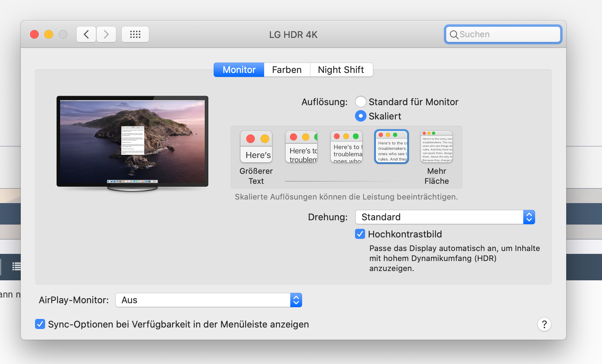The width and height of the screenshot is (602, 364).
Task: Show all preferences via grid icon
Action: click(x=135, y=34)
